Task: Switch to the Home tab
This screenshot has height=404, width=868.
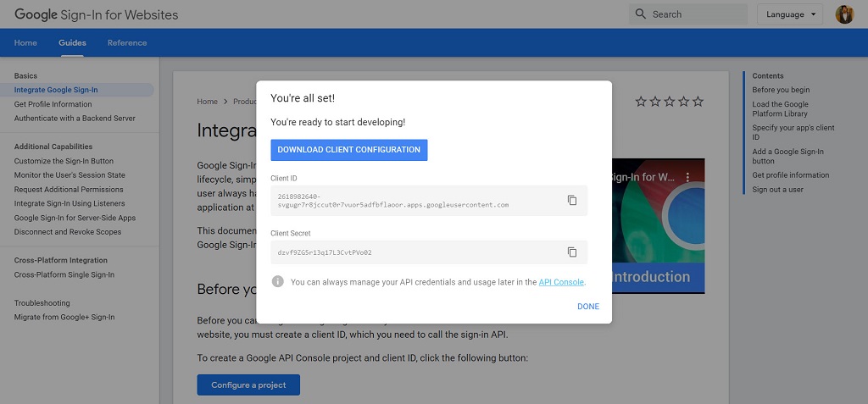Action: (x=25, y=43)
